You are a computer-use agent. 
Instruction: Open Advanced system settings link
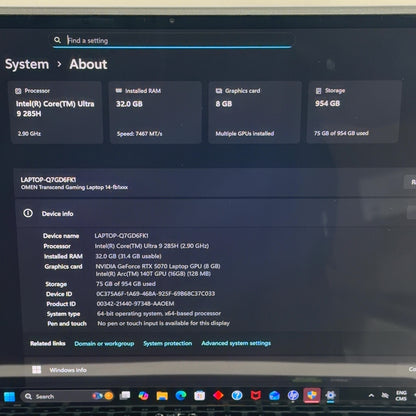point(236,343)
